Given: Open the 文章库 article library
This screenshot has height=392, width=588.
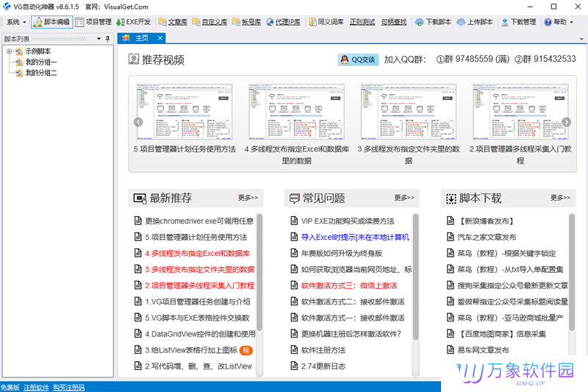Looking at the screenshot, I should coord(173,22).
